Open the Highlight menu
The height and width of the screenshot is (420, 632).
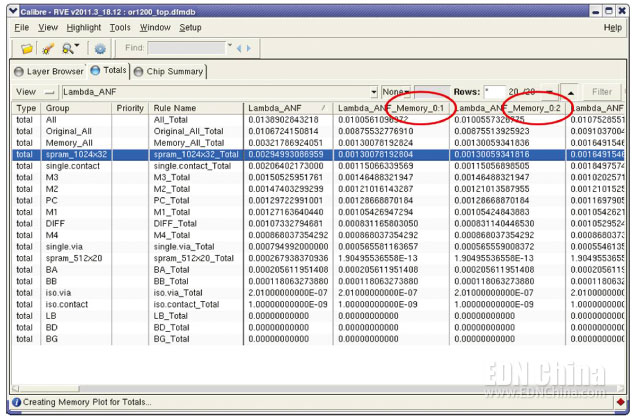(83, 27)
